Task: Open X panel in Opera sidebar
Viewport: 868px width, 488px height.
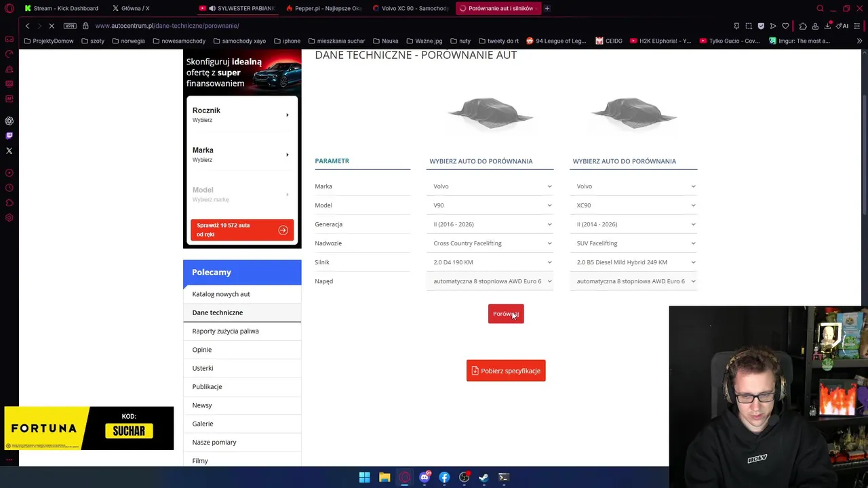Action: coord(9,150)
